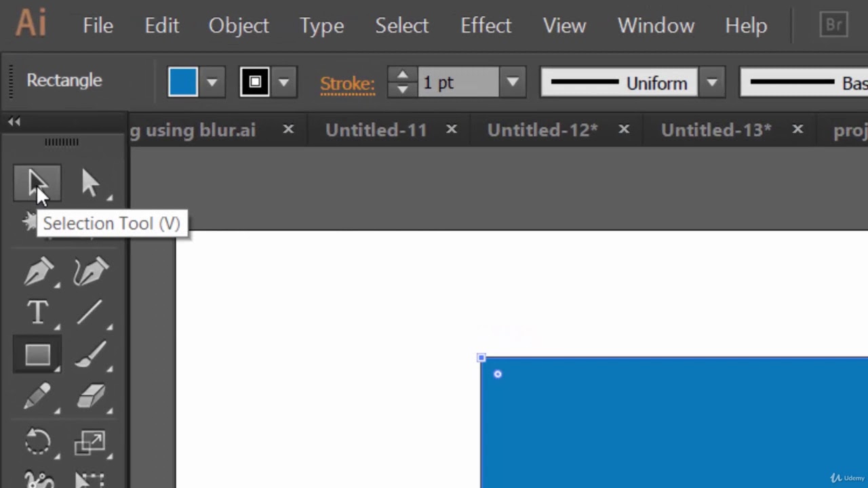Expand the stroke weight dropdown
This screenshot has width=868, height=488.
click(x=513, y=83)
